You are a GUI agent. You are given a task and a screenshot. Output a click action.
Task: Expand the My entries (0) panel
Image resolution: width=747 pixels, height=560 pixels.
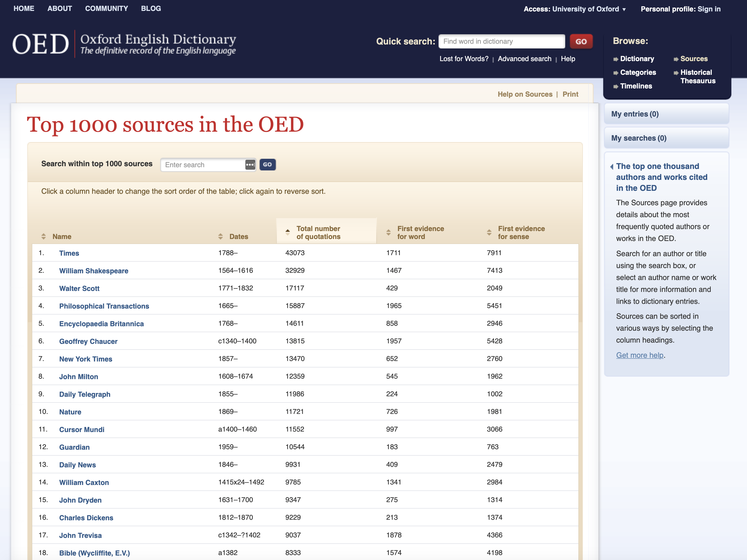click(x=635, y=114)
